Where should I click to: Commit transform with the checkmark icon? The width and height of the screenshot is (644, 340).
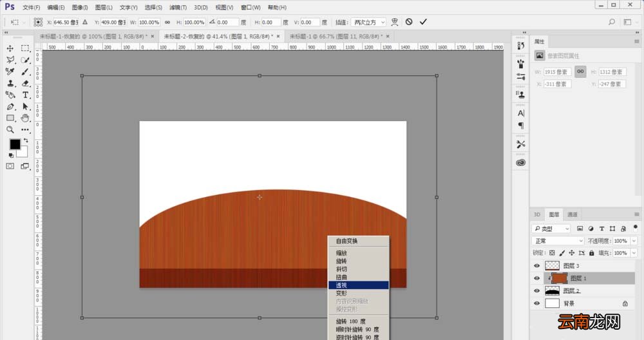(x=423, y=22)
